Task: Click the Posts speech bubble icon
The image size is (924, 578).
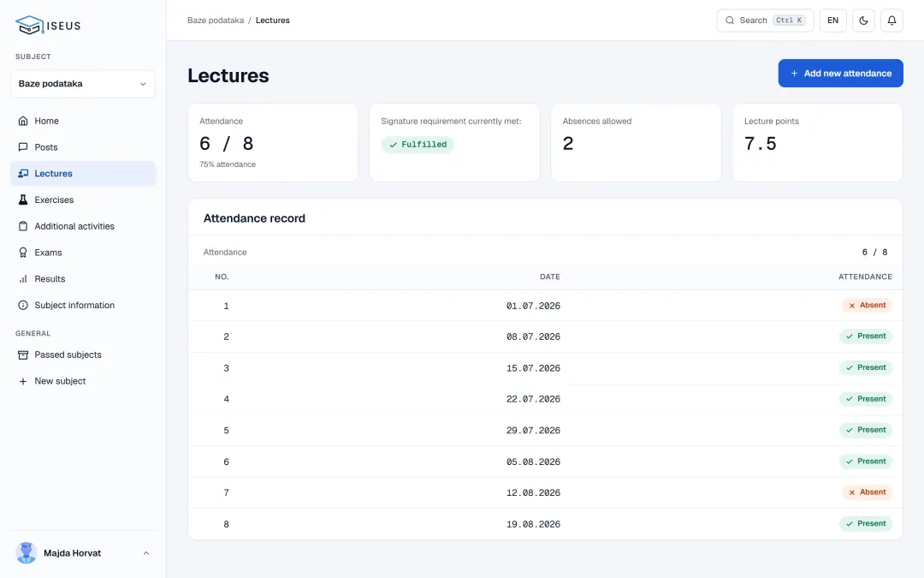Action: (23, 147)
